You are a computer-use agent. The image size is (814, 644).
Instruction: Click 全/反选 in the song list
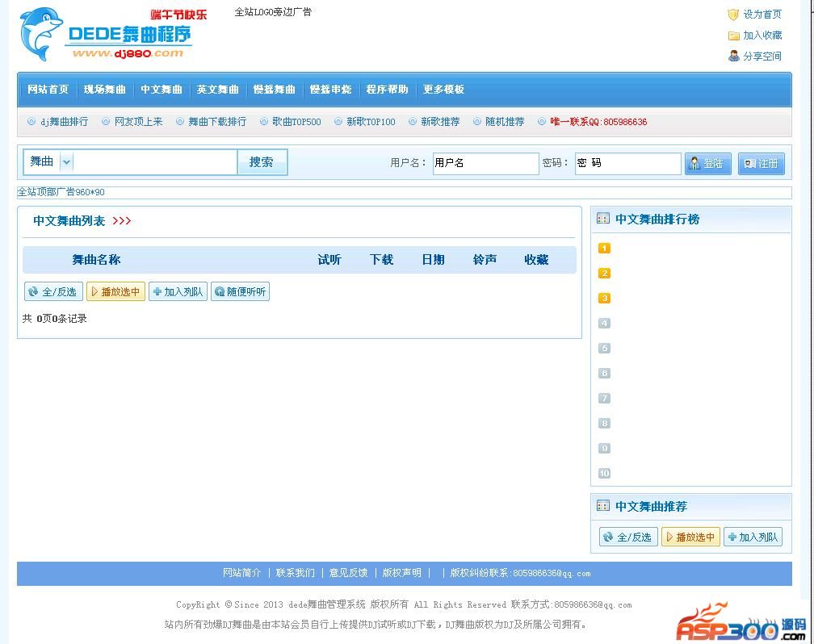[53, 291]
